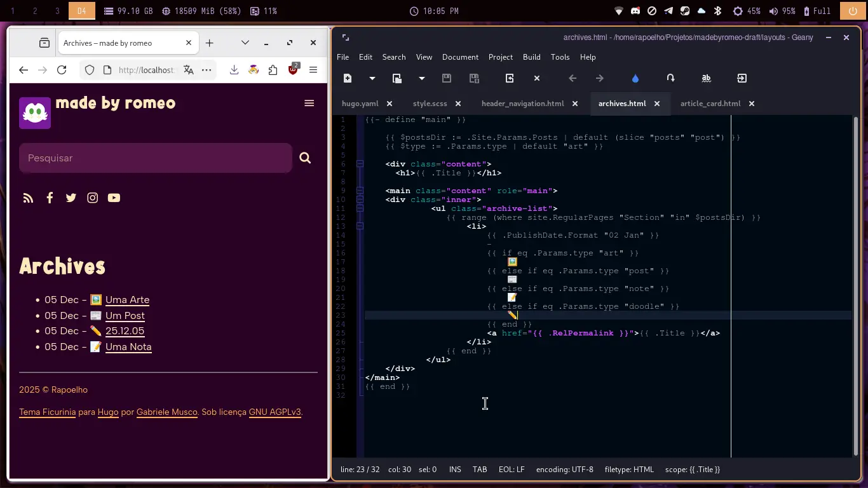Collapse the fold marker on line 13
The height and width of the screenshot is (488, 868).
coord(360,226)
